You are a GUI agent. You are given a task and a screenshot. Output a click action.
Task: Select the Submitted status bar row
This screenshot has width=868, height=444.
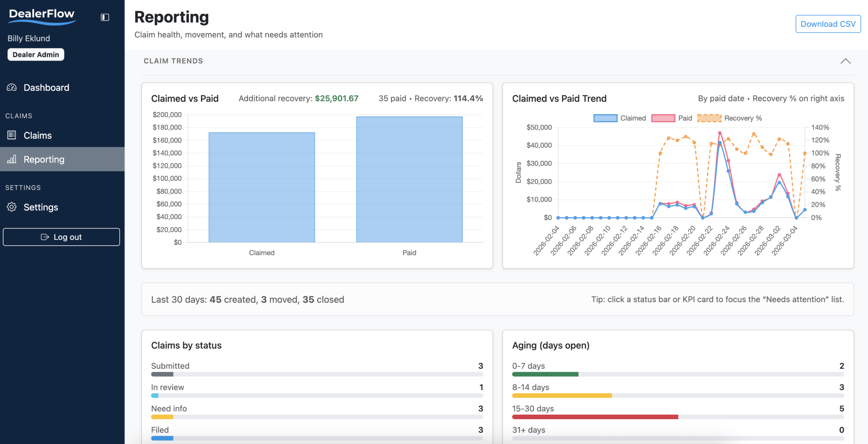pos(317,369)
